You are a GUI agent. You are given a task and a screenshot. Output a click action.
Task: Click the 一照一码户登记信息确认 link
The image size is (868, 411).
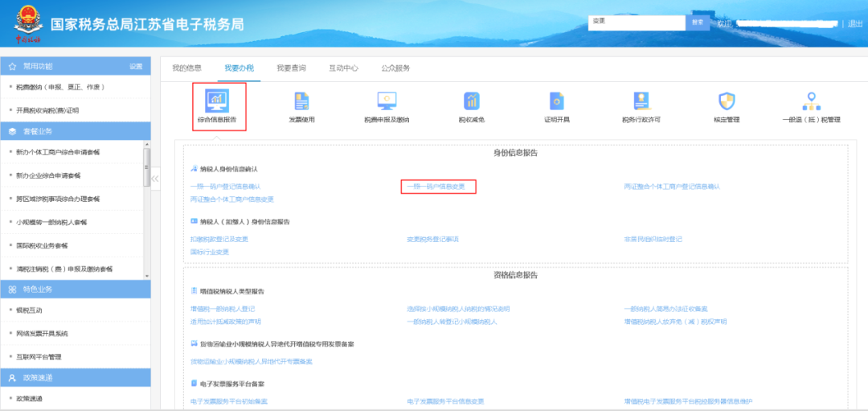point(225,187)
